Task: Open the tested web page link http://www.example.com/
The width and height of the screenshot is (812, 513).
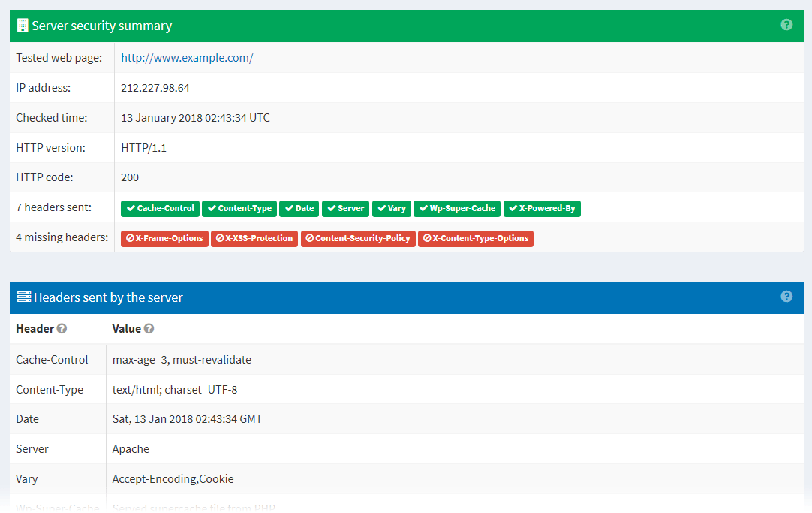Action: tap(187, 57)
